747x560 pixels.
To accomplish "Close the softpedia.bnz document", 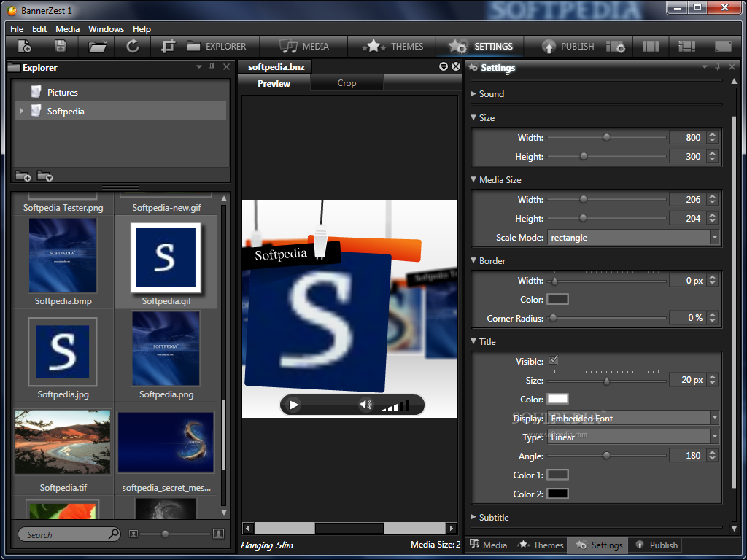I will click(x=456, y=66).
